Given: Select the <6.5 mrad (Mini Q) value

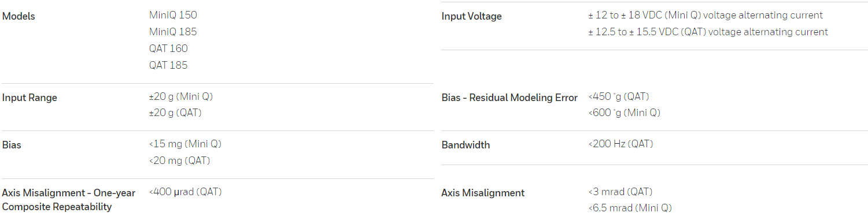Looking at the screenshot, I should coord(630,208).
